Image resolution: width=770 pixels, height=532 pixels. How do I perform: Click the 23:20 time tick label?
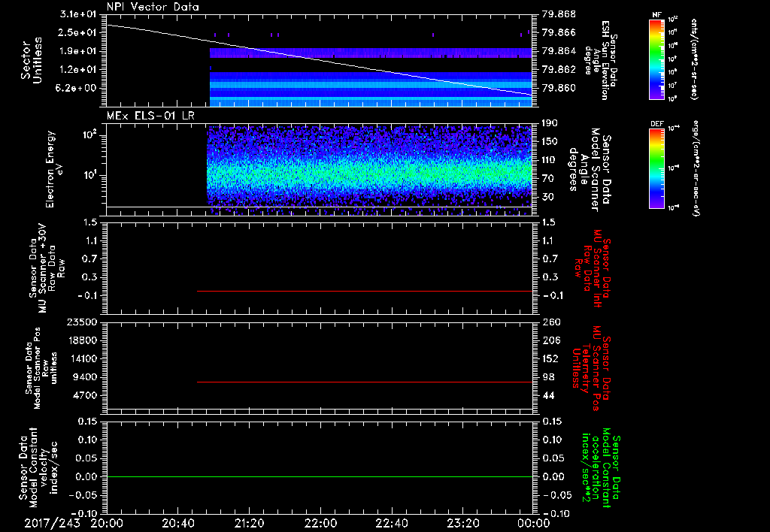point(462,523)
